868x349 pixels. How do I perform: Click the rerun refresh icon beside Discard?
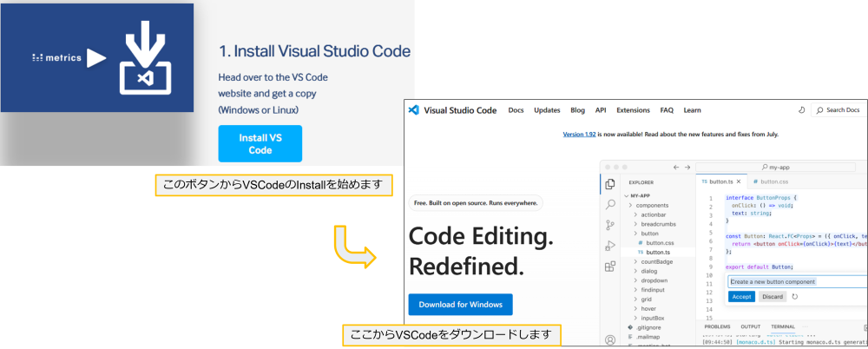tap(795, 296)
